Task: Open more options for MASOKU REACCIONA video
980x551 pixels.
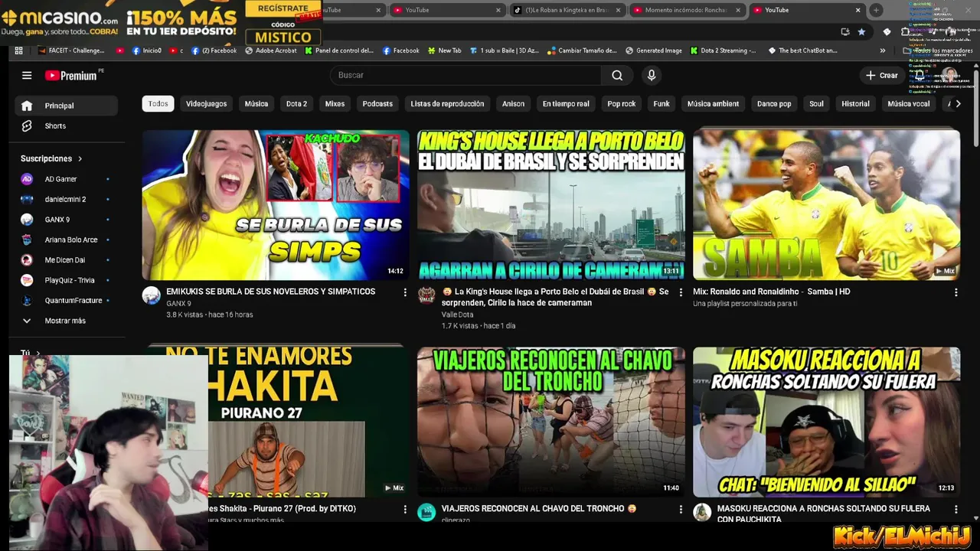Action: tap(955, 509)
